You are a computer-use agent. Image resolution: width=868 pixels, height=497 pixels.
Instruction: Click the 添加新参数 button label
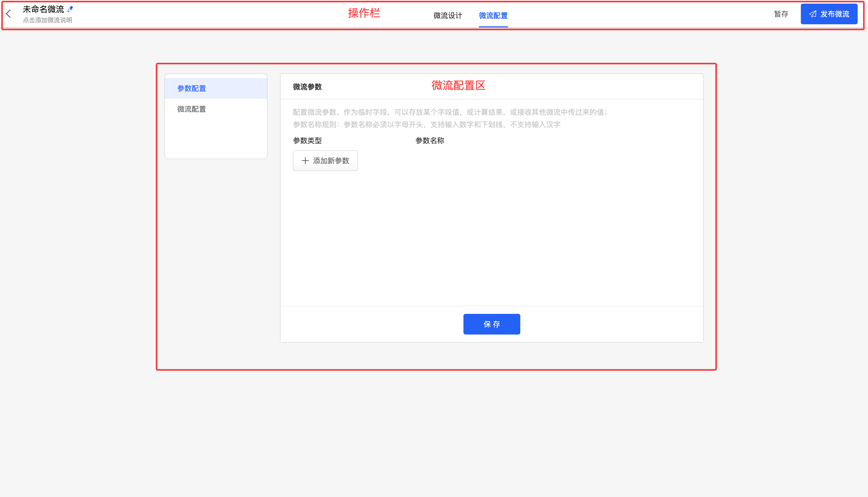[x=331, y=160]
